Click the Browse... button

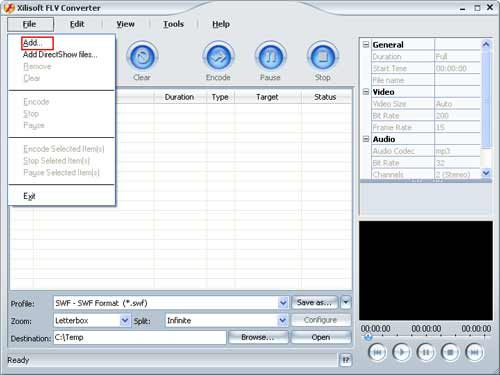(x=258, y=337)
